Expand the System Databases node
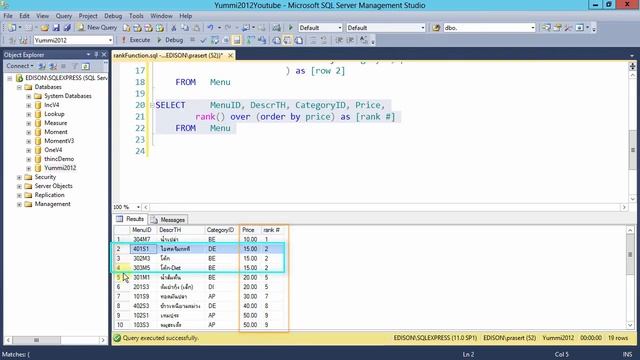Viewport: 640px width, 360px height. [29, 96]
